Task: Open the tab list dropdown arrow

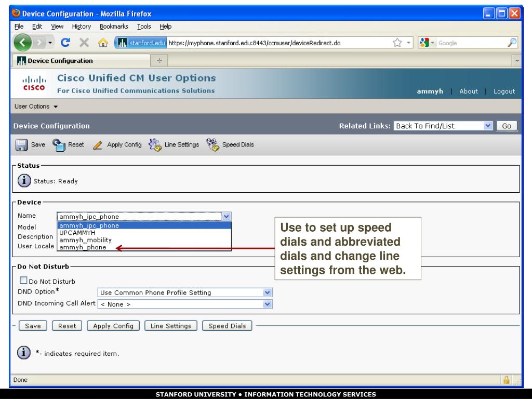Action: (517, 61)
